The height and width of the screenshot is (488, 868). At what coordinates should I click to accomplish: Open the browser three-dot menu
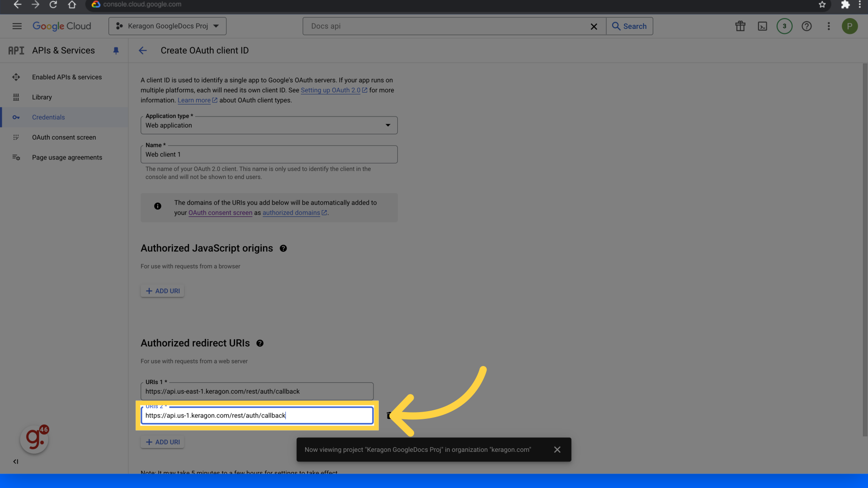pos(860,5)
